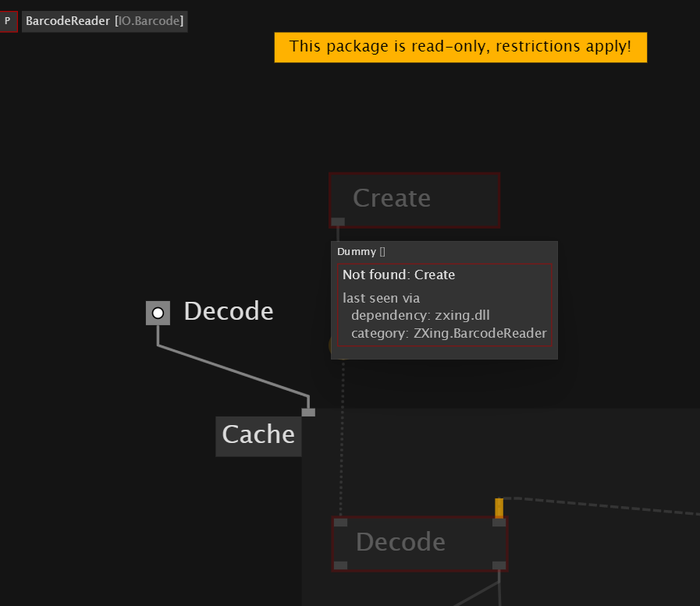This screenshot has height=606, width=700.
Task: Click the 'Dummy []' tooltip header
Action: pyautogui.click(x=361, y=252)
